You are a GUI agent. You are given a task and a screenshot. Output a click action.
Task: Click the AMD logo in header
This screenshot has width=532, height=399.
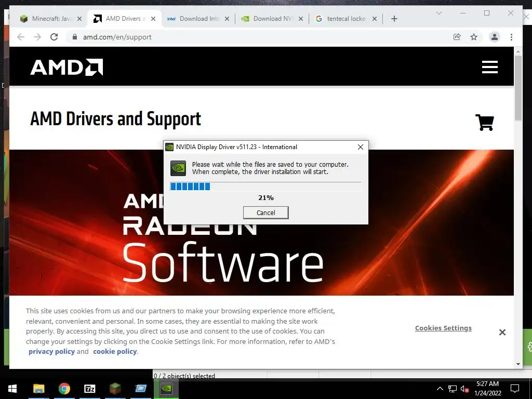click(66, 67)
